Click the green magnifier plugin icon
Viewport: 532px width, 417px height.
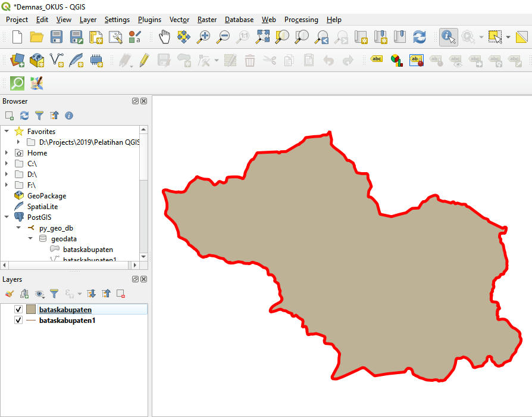[x=17, y=83]
